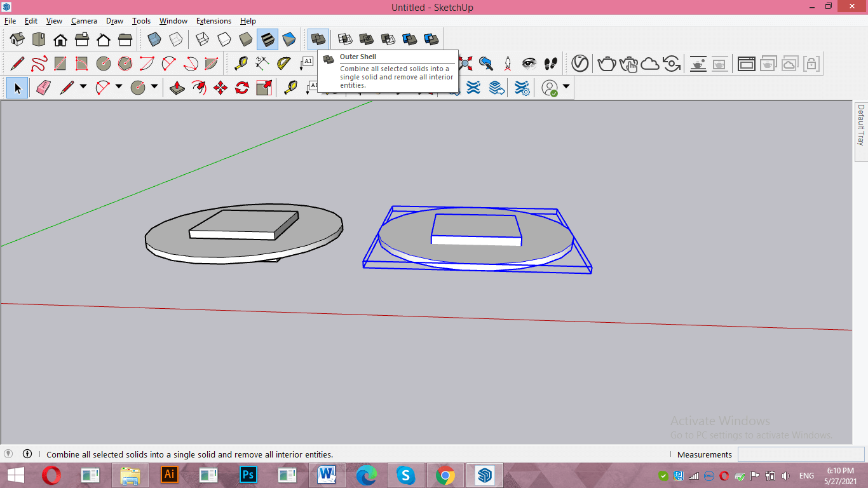Click the Measurements input box
868x488 pixels.
(801, 454)
